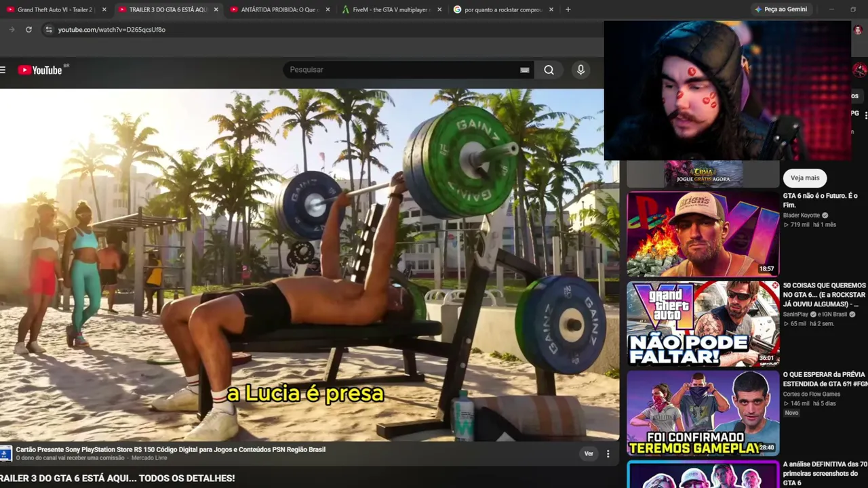
Task: Open the YouTube guide hamburger menu
Action: pyautogui.click(x=3, y=70)
